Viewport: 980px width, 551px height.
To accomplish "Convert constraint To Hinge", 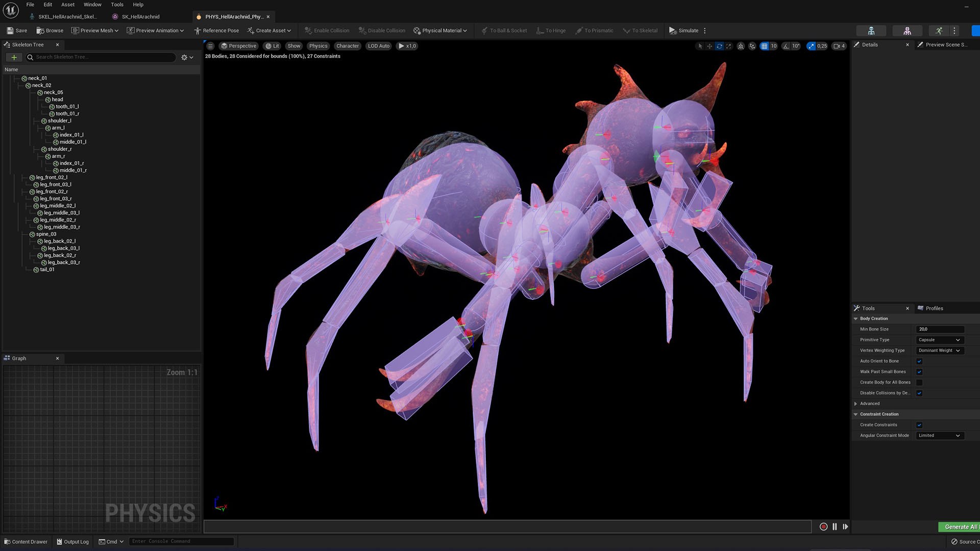I will click(551, 31).
